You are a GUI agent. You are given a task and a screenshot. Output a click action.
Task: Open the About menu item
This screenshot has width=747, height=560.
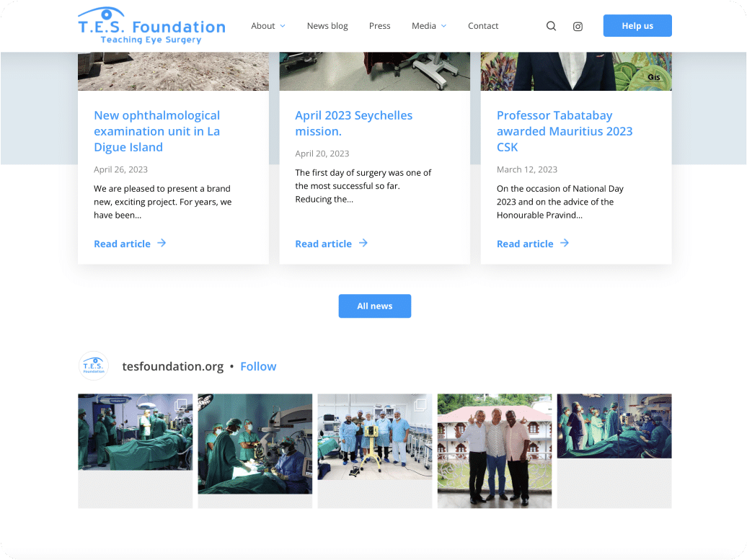coord(263,26)
